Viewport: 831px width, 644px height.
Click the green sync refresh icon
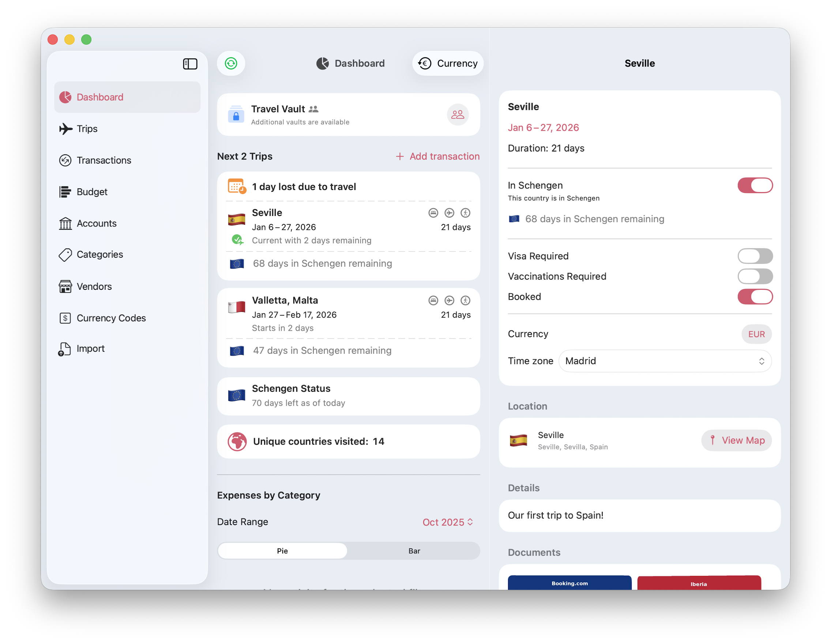(x=231, y=63)
